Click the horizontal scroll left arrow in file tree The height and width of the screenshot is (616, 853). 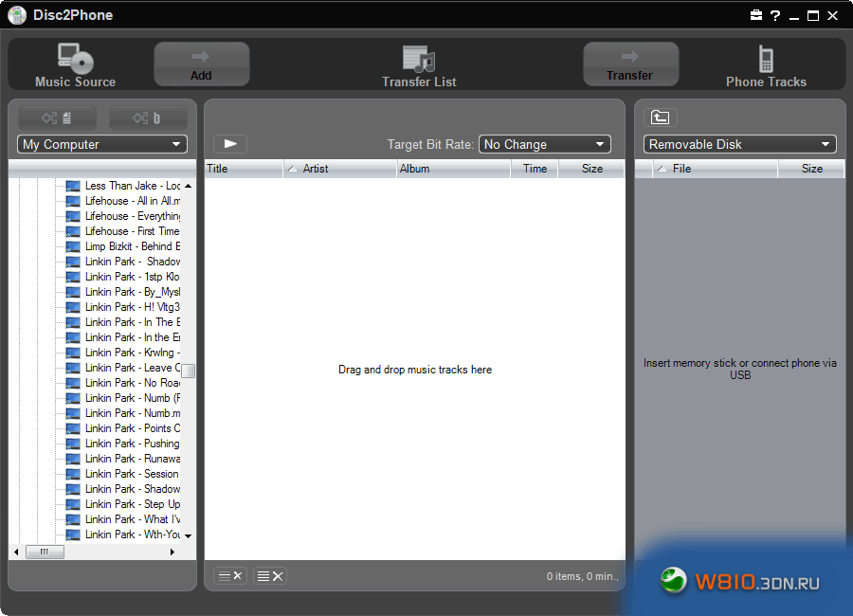(16, 552)
